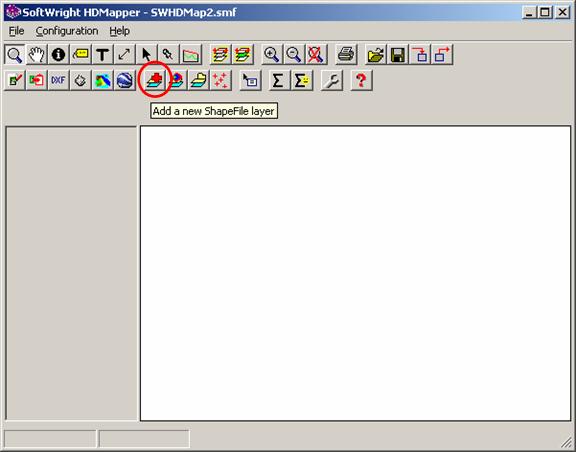
Task: Click inside the white map canvas
Action: pyautogui.click(x=356, y=273)
